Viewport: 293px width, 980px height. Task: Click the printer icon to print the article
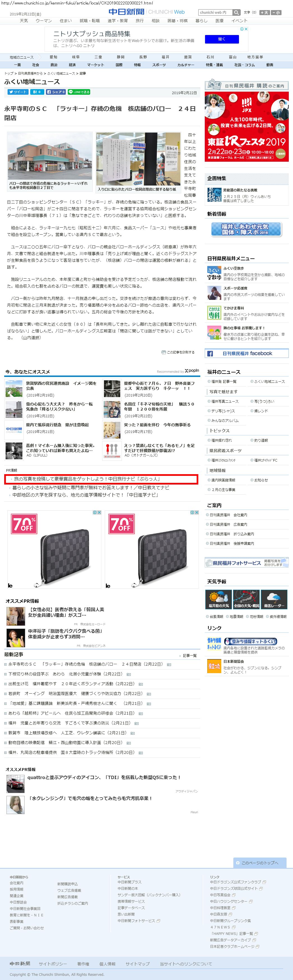click(x=163, y=352)
